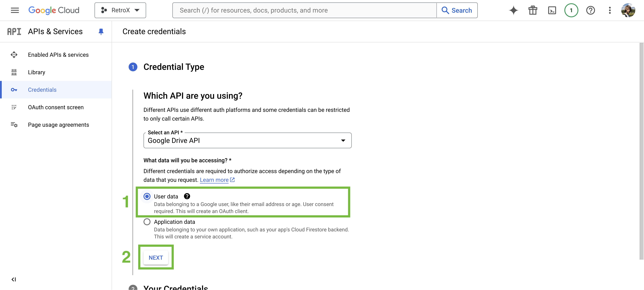Activate Cloud Shell terminal icon
Image resolution: width=644 pixels, height=290 pixels.
[x=552, y=10]
